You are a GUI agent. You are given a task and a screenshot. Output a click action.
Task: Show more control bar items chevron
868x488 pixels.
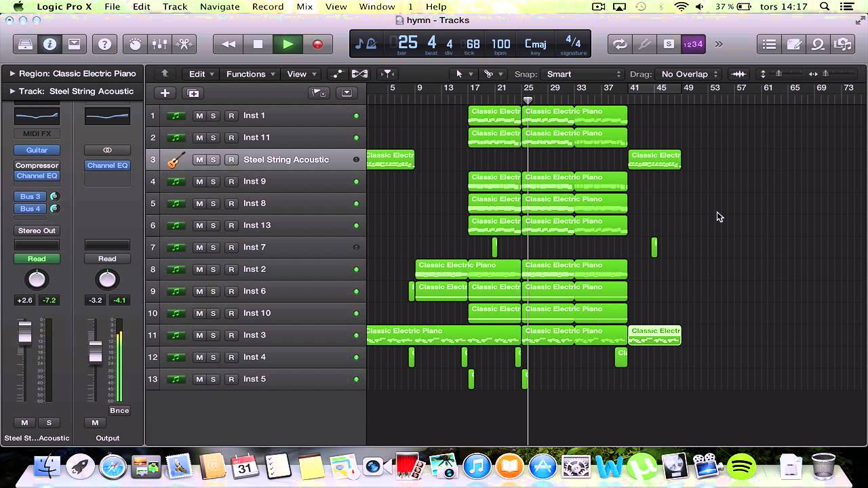[719, 44]
